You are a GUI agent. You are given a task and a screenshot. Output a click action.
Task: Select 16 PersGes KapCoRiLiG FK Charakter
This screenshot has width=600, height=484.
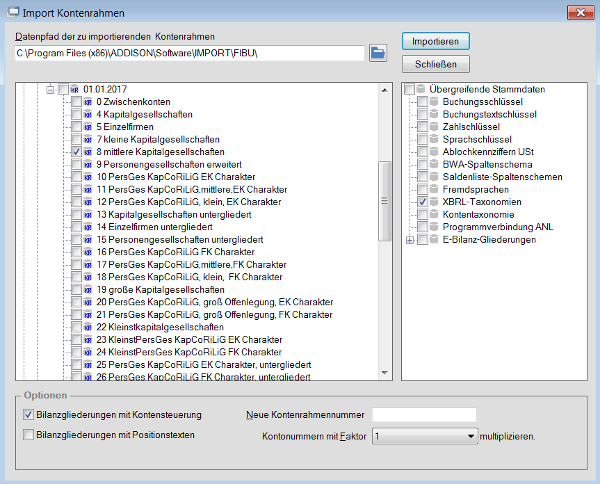[176, 252]
